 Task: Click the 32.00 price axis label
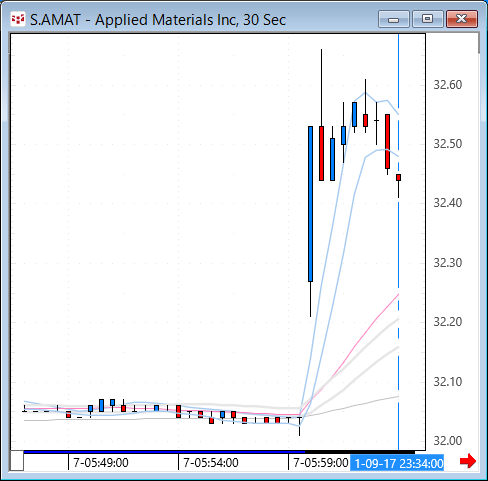[448, 441]
